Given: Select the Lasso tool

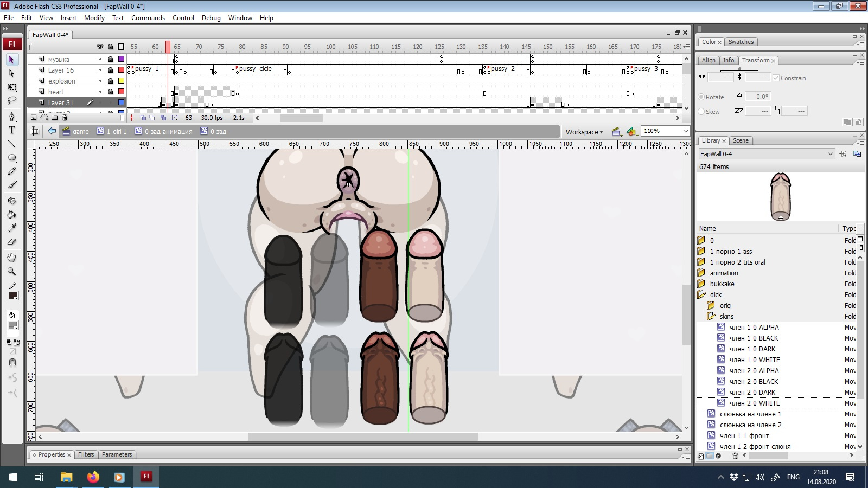Looking at the screenshot, I should pos(11,100).
